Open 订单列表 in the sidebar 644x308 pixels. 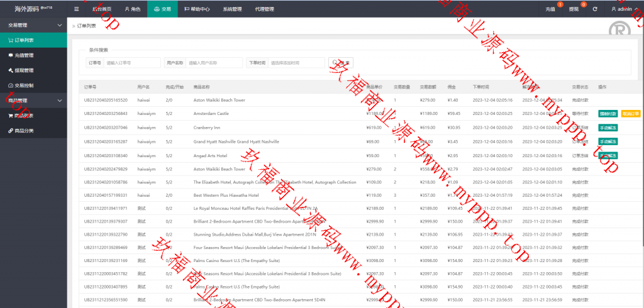24,40
